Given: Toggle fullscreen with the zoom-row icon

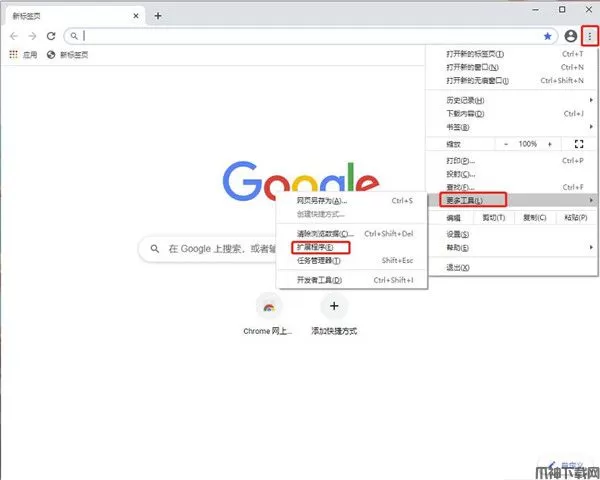Looking at the screenshot, I should 579,144.
